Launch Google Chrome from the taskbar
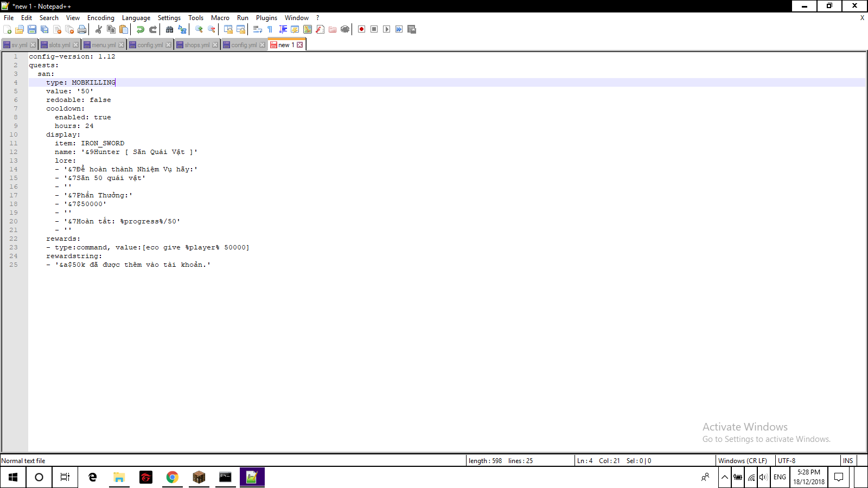This screenshot has height=488, width=868. [x=172, y=477]
